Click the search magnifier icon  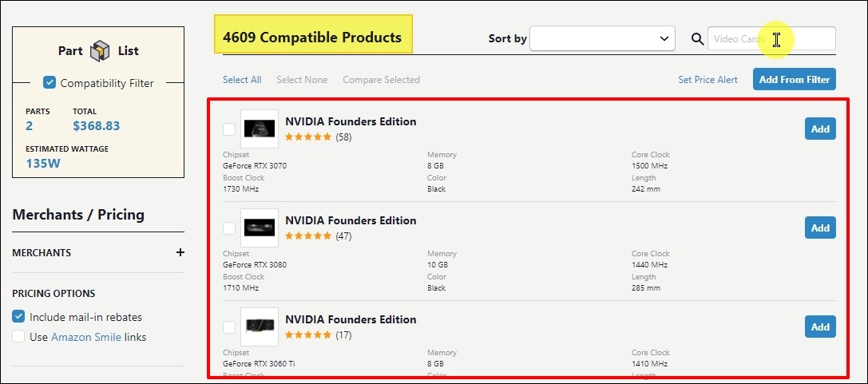697,39
